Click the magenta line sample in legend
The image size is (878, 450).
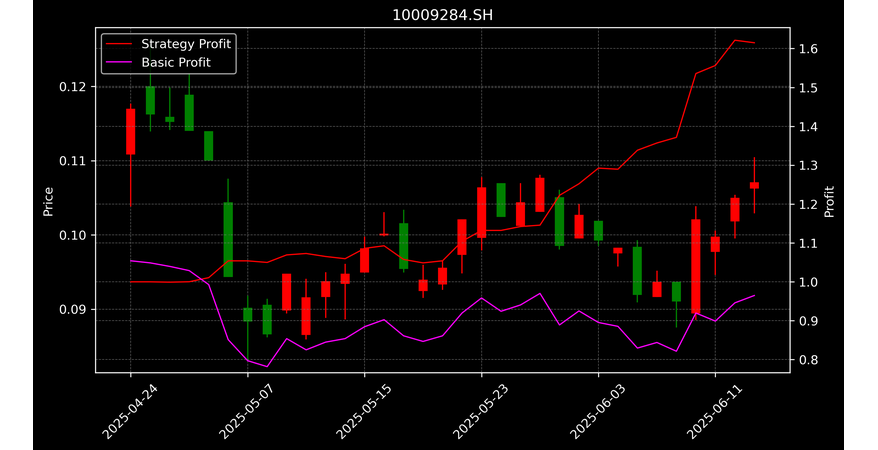[119, 63]
